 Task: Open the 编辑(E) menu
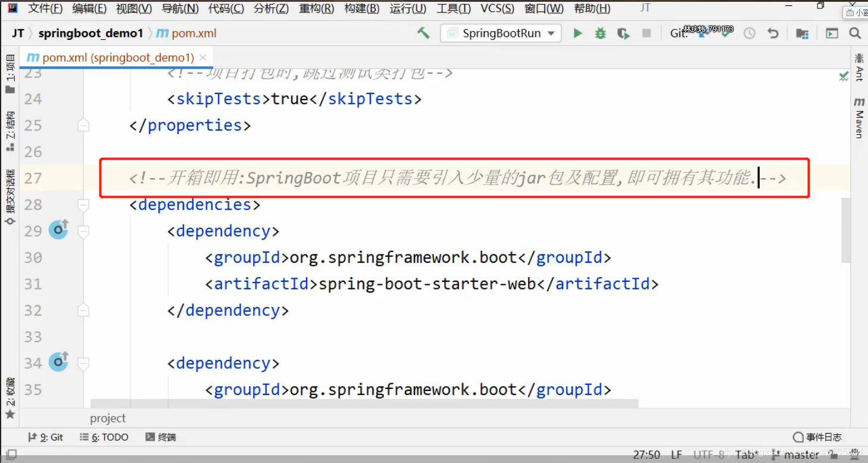[89, 8]
